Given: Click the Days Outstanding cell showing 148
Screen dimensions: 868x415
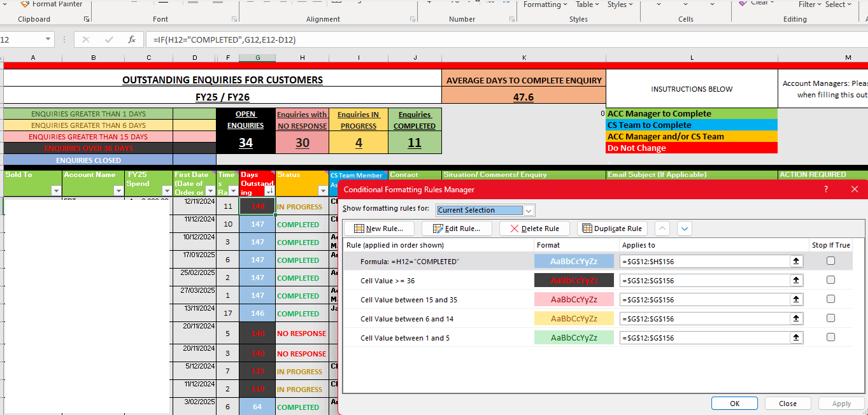Looking at the screenshot, I should [x=257, y=206].
